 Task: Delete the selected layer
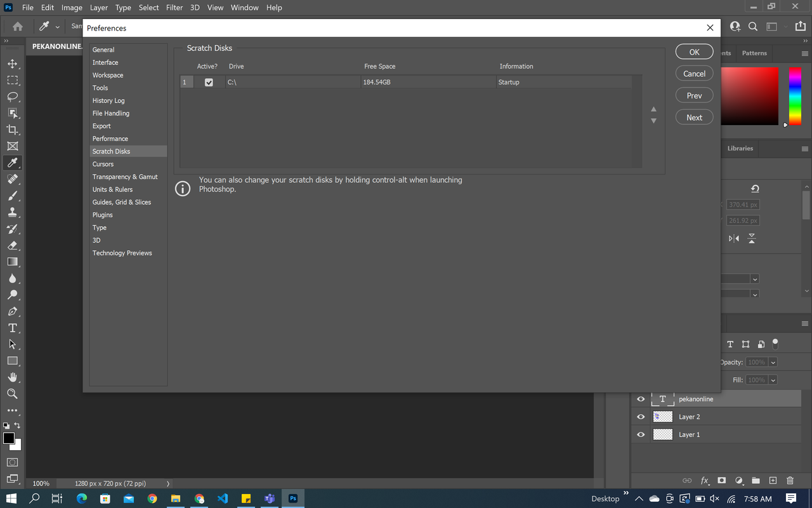click(790, 481)
